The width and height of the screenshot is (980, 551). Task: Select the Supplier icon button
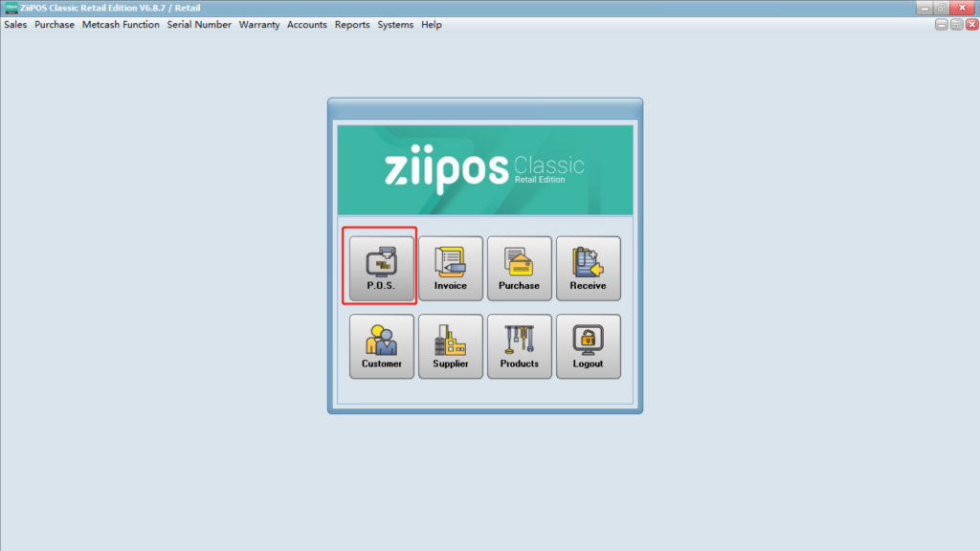(x=451, y=346)
